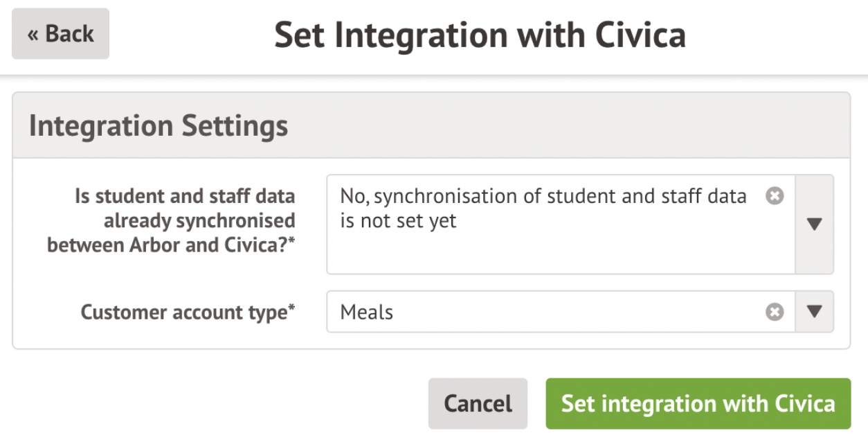This screenshot has width=868, height=442.
Task: Go back using the « Back button
Action: [60, 34]
